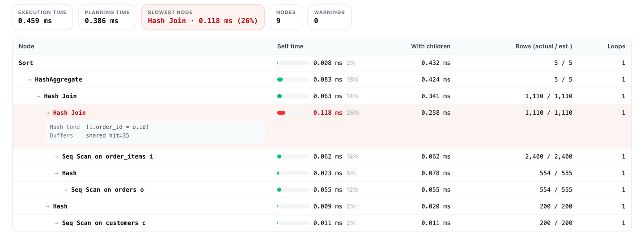
Task: Click the 0.078 ms with-children value
Action: [436, 173]
